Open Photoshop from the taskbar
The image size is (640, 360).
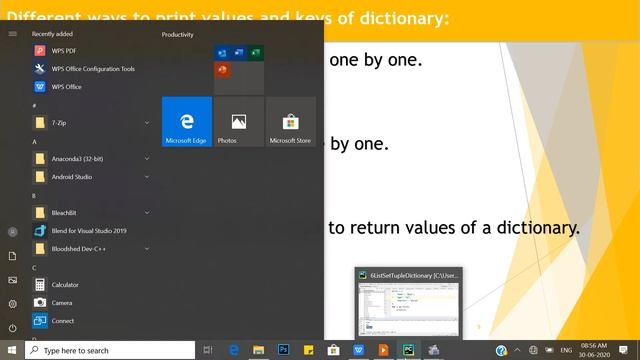click(x=284, y=350)
